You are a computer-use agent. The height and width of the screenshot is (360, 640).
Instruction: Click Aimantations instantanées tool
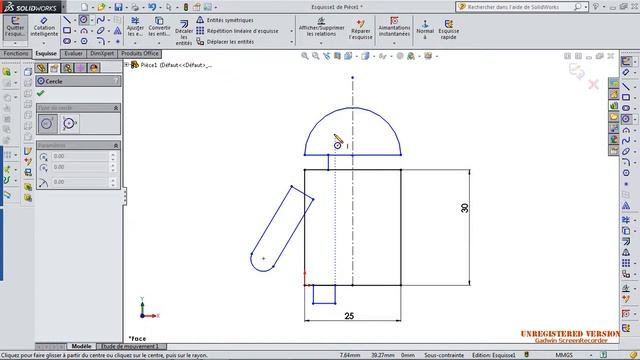coord(394,27)
